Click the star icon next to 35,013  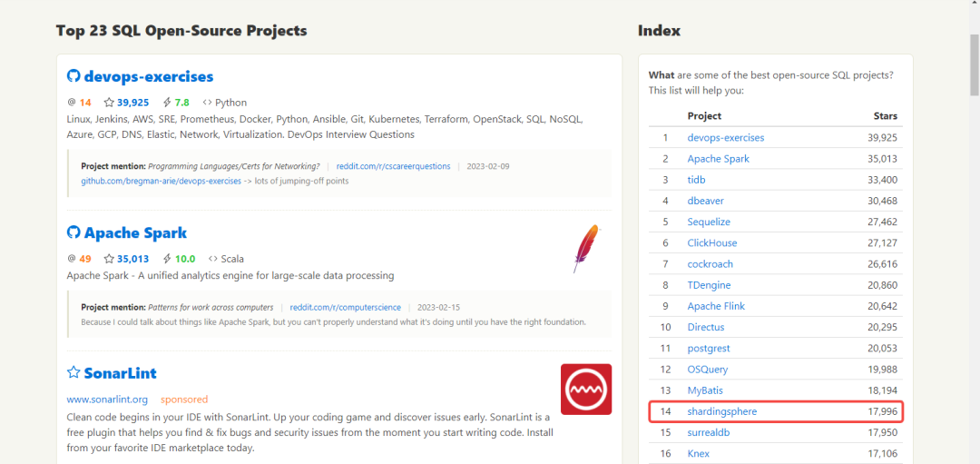[x=110, y=259]
